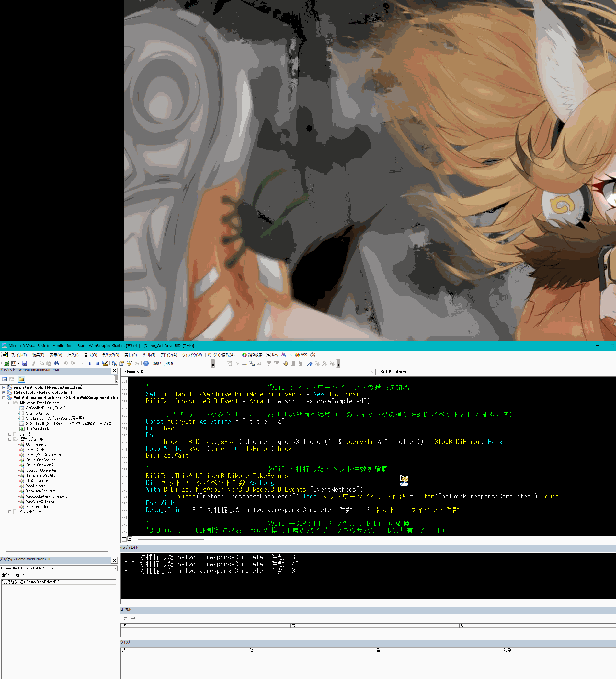616x679 pixels.
Task: Select the Demo_WebSocket module
Action: pyautogui.click(x=40, y=460)
